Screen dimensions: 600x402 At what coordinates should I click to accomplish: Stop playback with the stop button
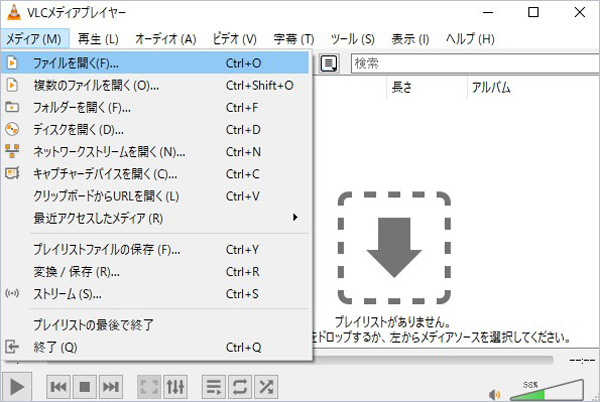tap(85, 387)
